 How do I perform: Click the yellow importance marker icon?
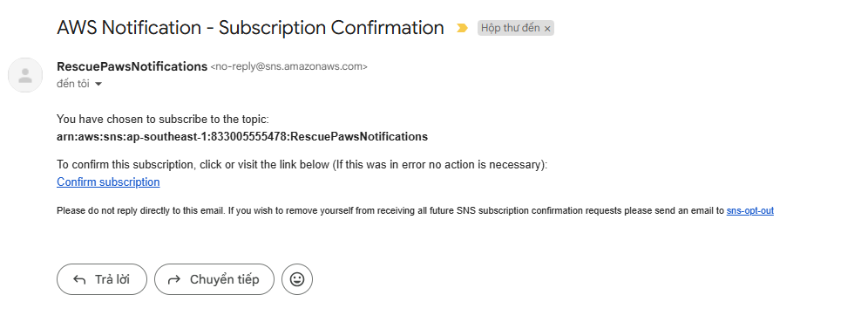(462, 28)
